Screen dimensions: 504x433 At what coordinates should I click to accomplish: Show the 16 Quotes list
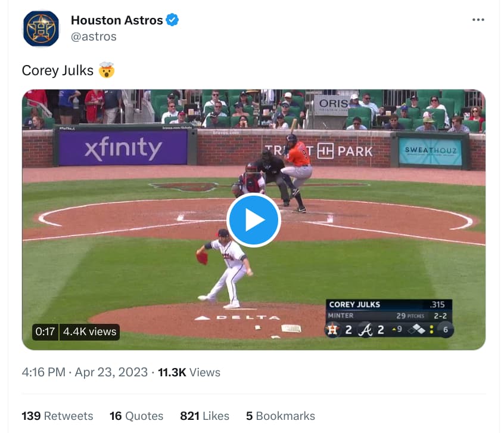(136, 416)
